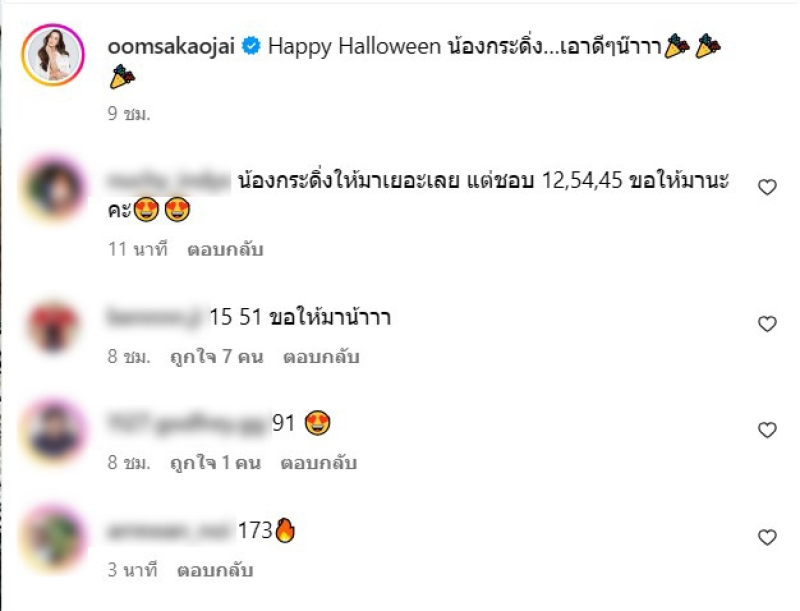Viewport: 800px width, 611px height.
Task: Like the comment mentioning 12,54,45
Action: [767, 187]
